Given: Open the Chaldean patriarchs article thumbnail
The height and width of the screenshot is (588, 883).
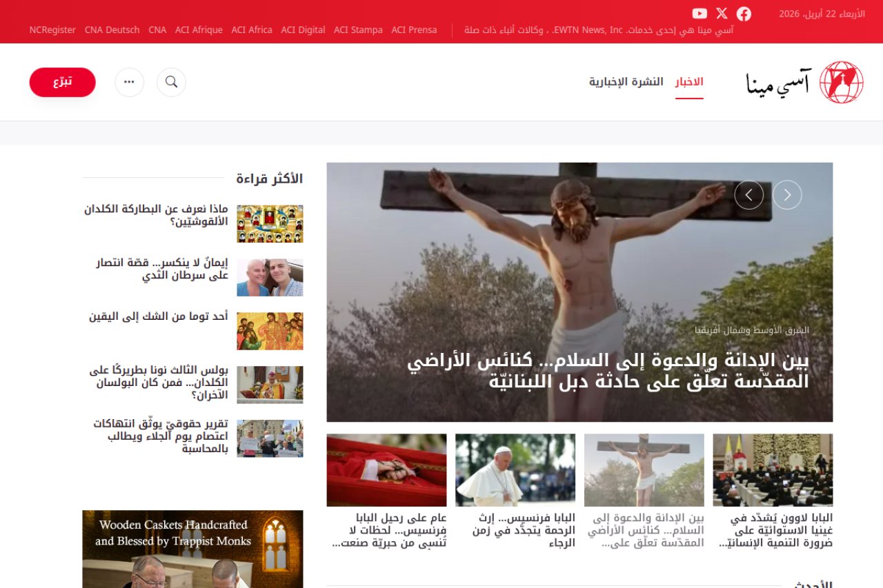Looking at the screenshot, I should [270, 224].
